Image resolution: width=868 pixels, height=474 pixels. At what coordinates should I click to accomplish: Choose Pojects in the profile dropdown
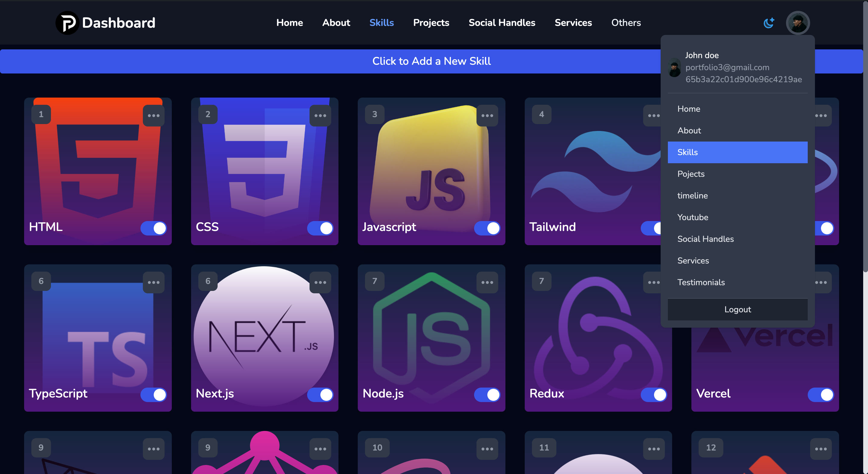[x=737, y=174]
